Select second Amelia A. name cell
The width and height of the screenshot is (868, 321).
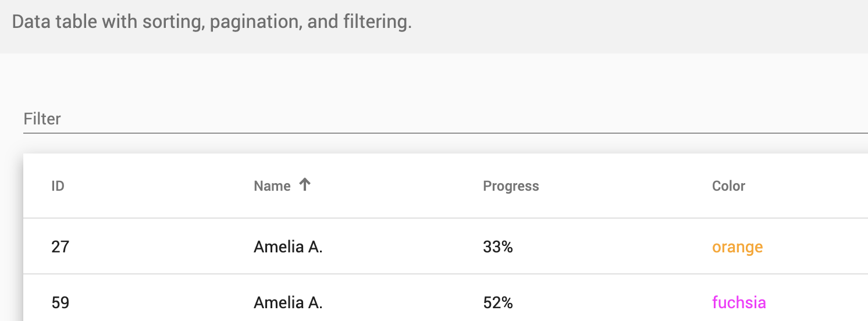(288, 302)
